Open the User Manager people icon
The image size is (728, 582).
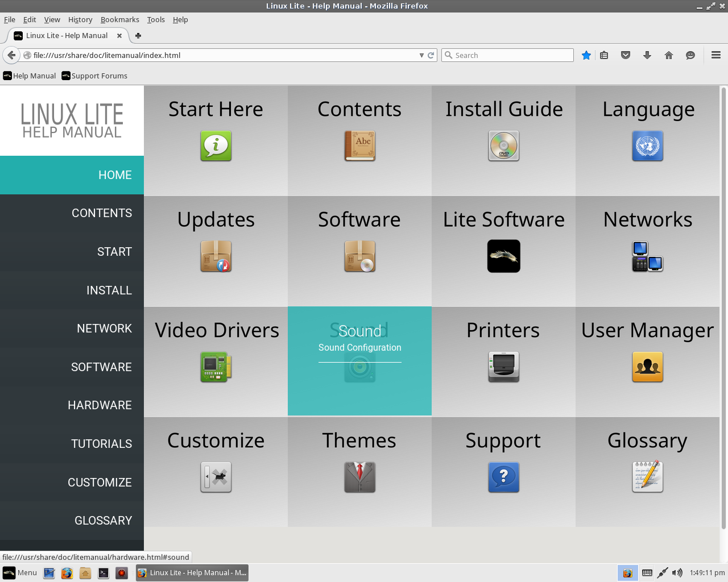[x=647, y=367]
